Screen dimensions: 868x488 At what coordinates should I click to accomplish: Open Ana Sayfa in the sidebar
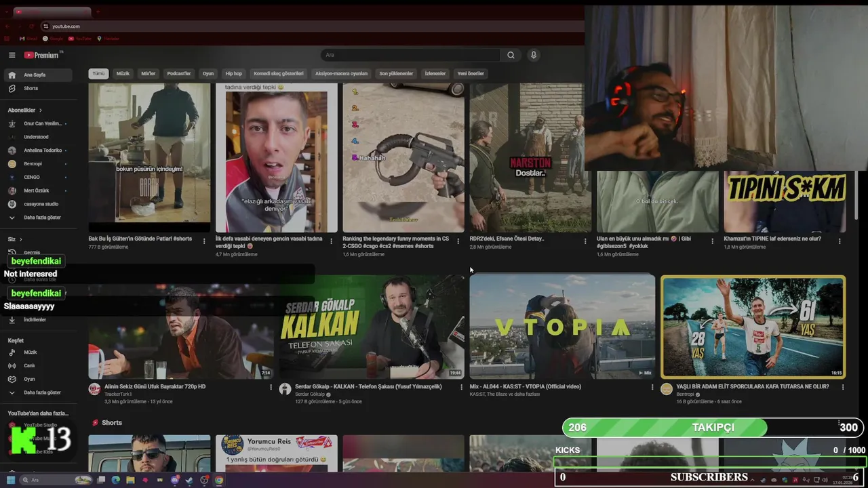click(37, 75)
